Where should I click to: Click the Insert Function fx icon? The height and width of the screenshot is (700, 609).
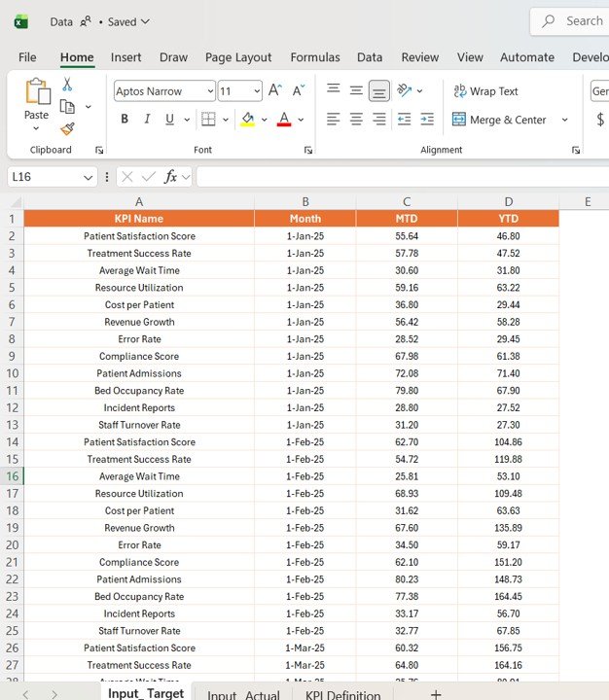(x=170, y=177)
